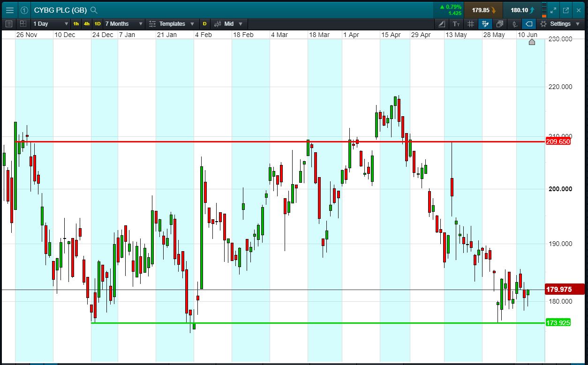Switch to 4h timeframe shortcut
The image size is (588, 365).
tap(87, 23)
